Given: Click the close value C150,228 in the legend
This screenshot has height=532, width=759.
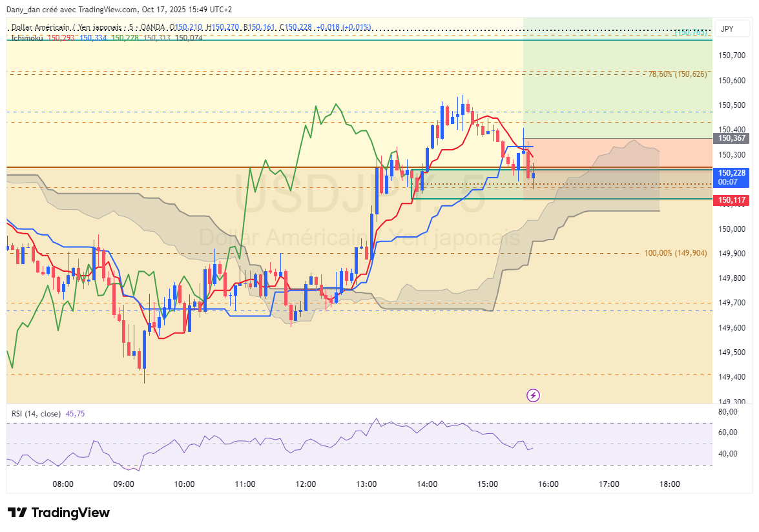Looking at the screenshot, I should pyautogui.click(x=295, y=27).
